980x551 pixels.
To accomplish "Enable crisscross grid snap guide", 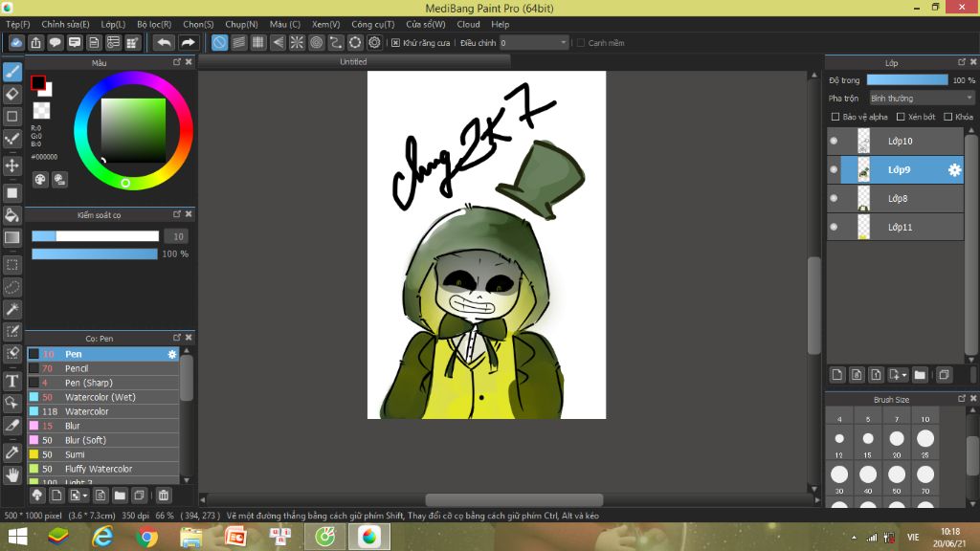I will tap(258, 42).
